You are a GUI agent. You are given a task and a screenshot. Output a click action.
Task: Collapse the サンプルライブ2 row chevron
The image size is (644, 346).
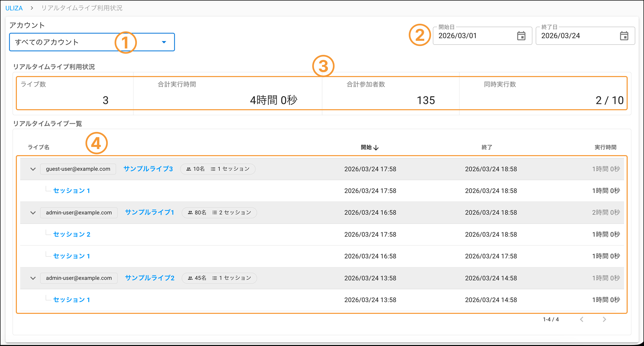click(x=33, y=278)
